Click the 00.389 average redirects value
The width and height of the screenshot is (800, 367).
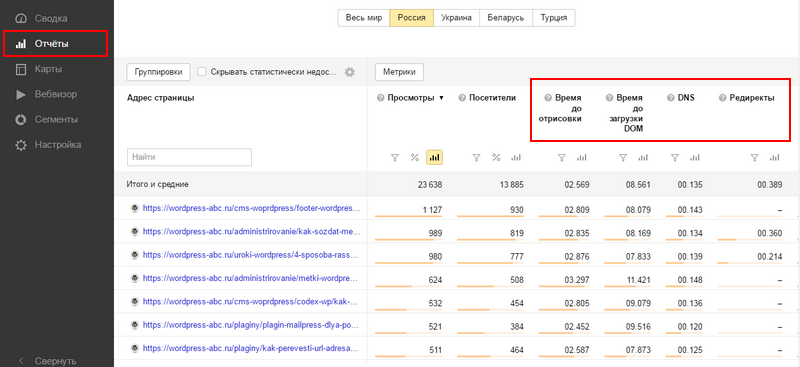770,185
